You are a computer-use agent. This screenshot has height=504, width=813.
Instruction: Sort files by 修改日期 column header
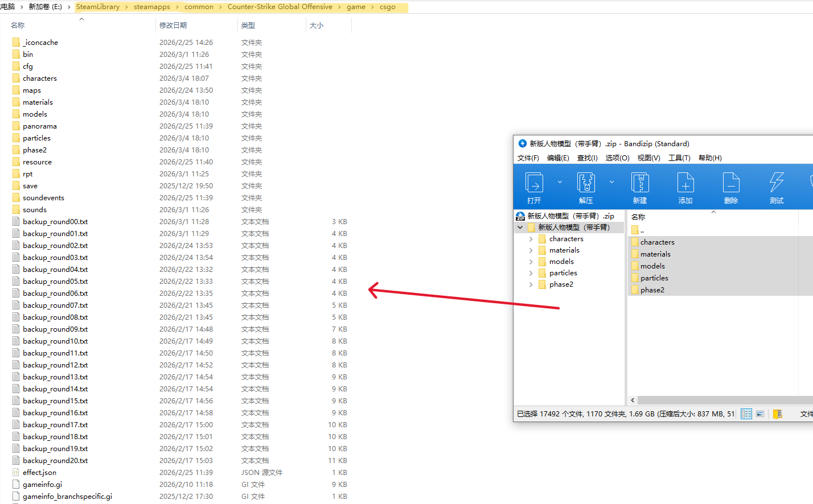click(x=173, y=26)
